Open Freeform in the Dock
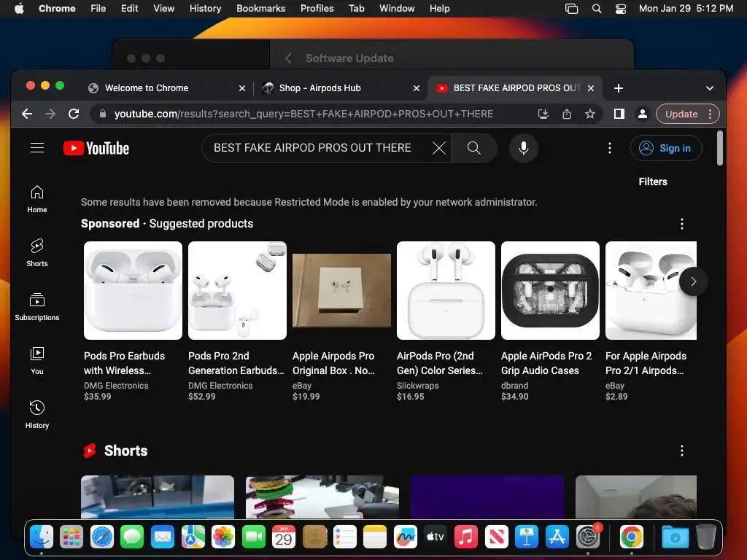Viewport: 747px width, 560px height. click(x=406, y=537)
